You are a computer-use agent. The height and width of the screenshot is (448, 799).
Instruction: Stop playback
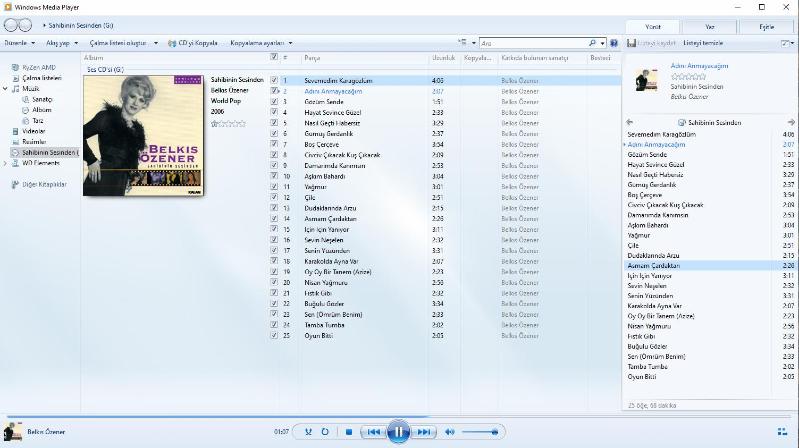[349, 432]
